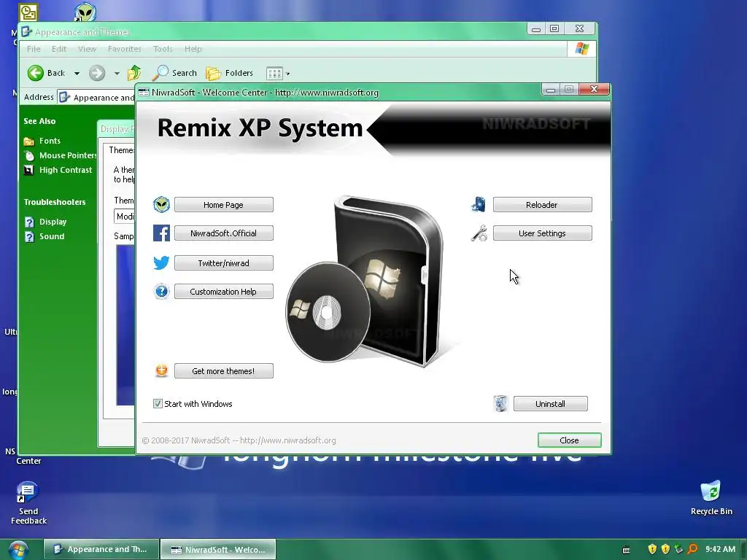Click the Search magnifier in Appearance toolbar
The height and width of the screenshot is (560, 747).
pyautogui.click(x=160, y=73)
